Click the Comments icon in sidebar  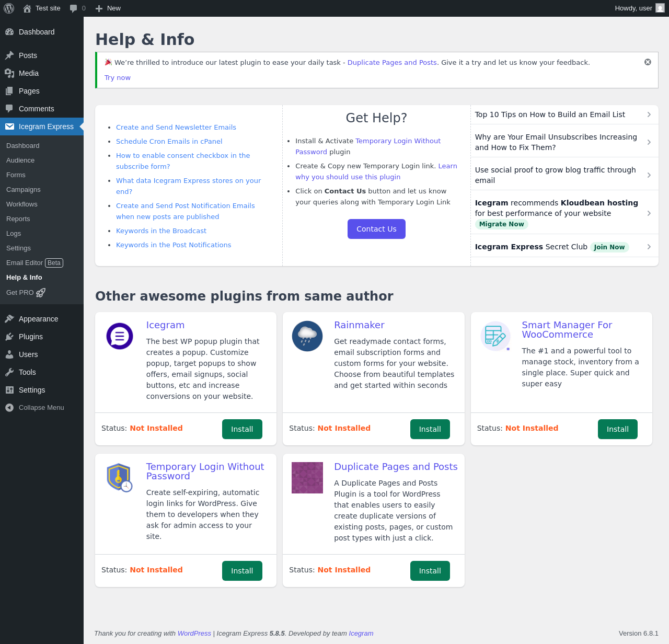[9, 109]
